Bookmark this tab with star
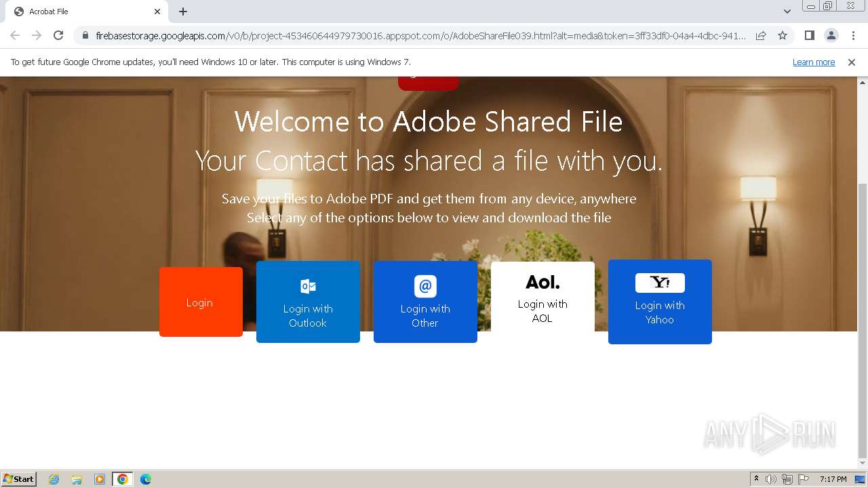 click(783, 35)
